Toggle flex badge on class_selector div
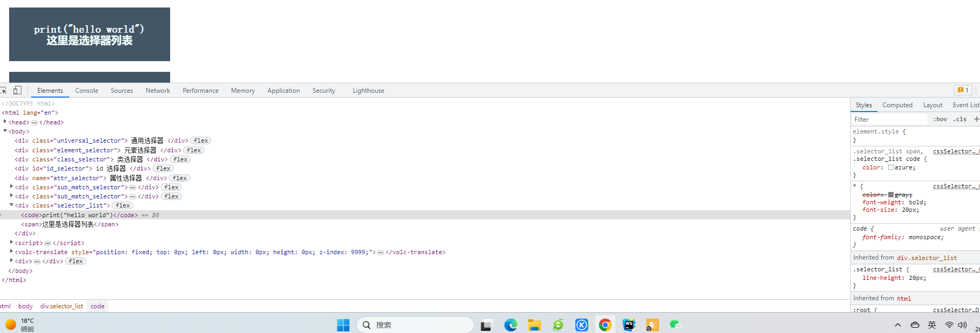Image resolution: width=980 pixels, height=333 pixels. (x=181, y=159)
